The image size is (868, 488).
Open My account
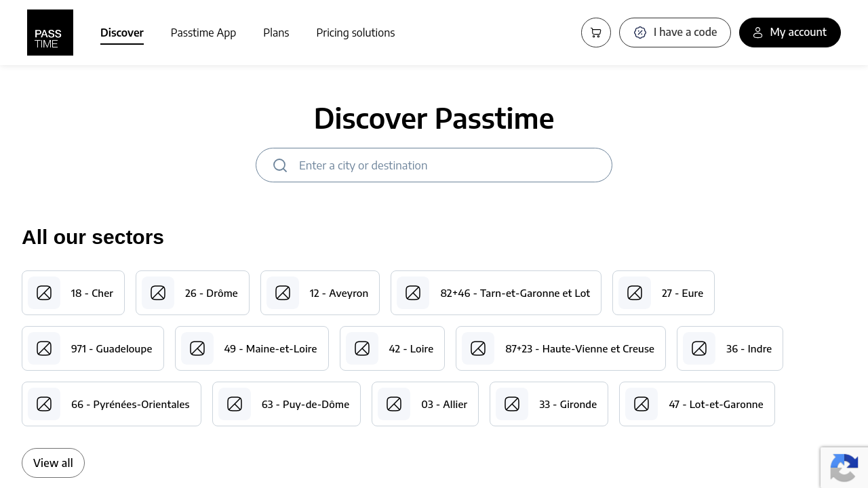(790, 33)
